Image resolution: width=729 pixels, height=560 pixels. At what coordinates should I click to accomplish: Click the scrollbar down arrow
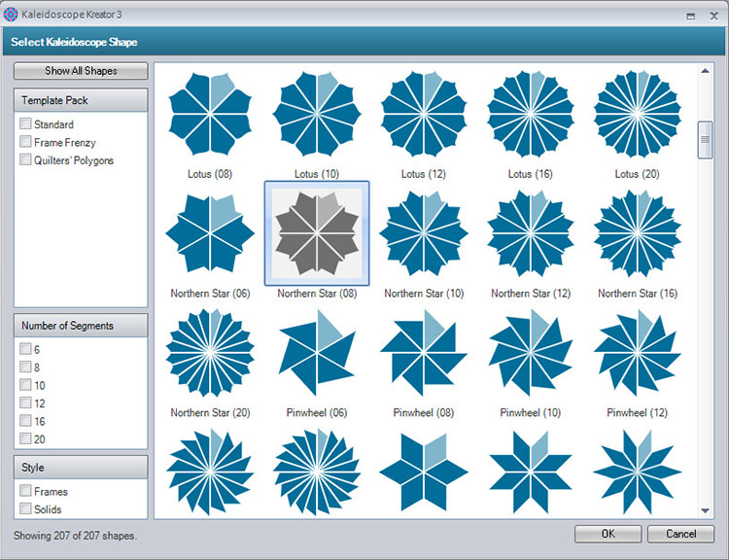click(x=706, y=510)
